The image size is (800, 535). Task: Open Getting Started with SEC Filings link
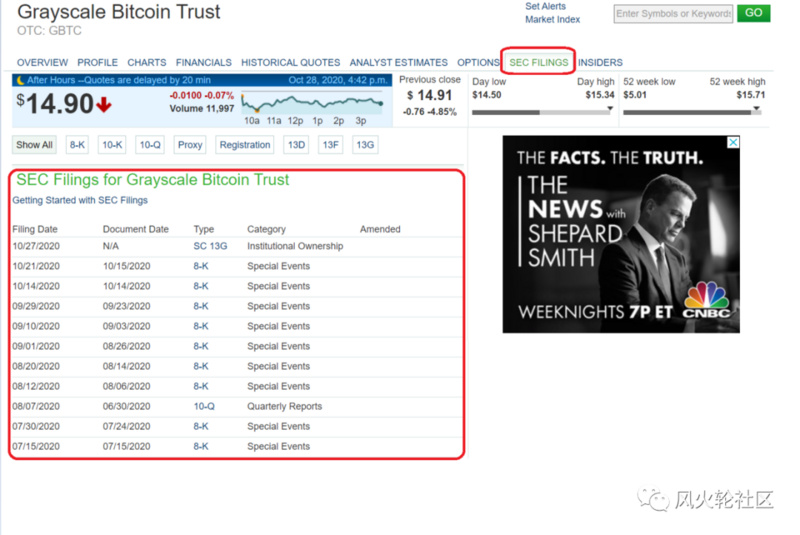(x=80, y=200)
